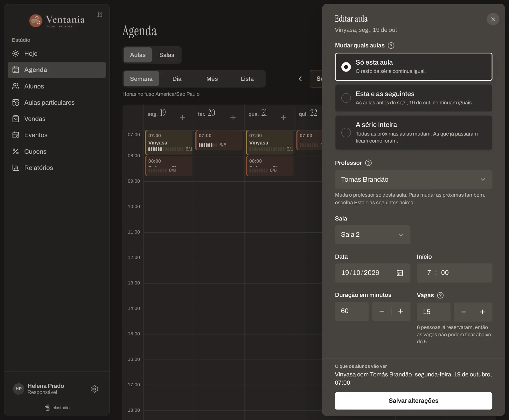Add a class on ter. 20
The height and width of the screenshot is (420, 509).
pos(233,117)
